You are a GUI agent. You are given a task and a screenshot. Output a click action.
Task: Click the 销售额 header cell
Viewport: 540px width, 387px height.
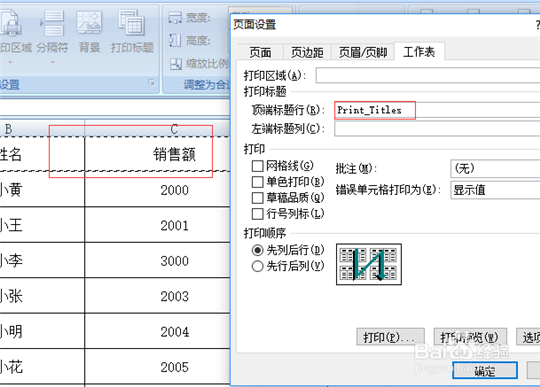click(x=157, y=154)
